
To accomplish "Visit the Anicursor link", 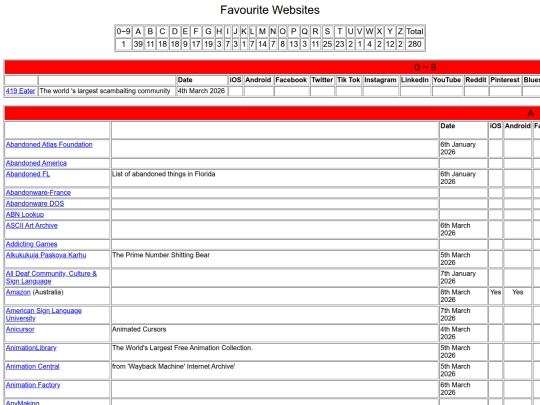I will click(x=20, y=330).
